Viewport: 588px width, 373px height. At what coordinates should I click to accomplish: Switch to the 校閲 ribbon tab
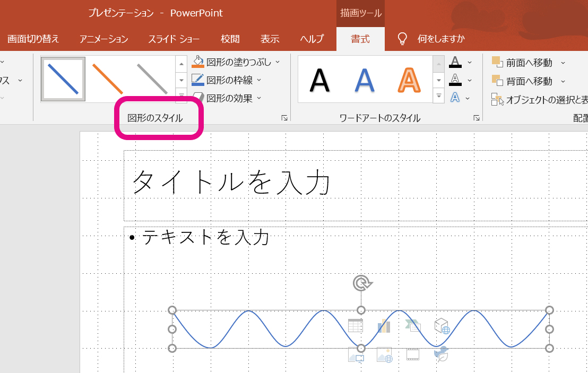pyautogui.click(x=230, y=39)
